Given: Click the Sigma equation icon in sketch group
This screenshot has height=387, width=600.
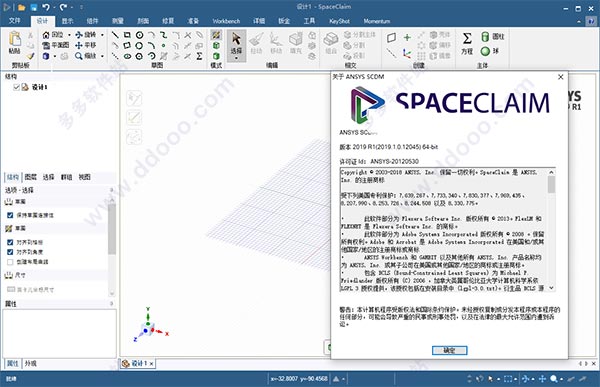Looking at the screenshot, I should point(199,56).
